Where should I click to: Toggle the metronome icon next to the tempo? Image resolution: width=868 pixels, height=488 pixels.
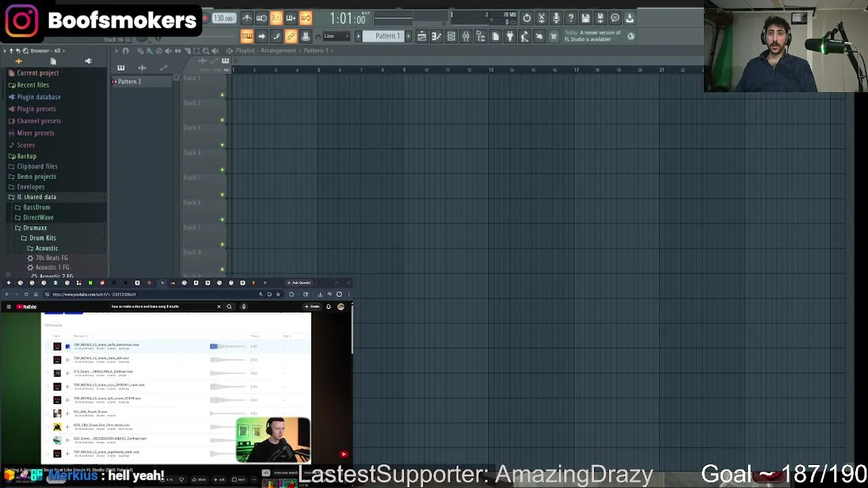tap(247, 18)
